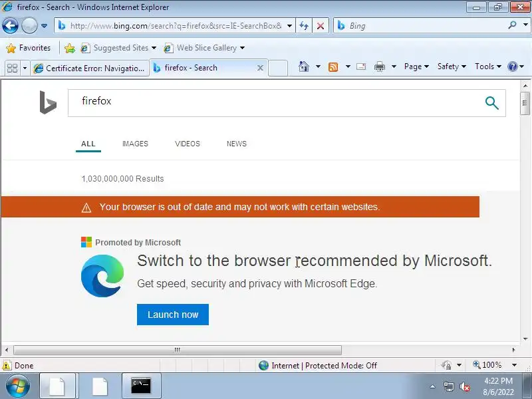
Task: Select the VIDEOS results tab
Action: tap(188, 144)
